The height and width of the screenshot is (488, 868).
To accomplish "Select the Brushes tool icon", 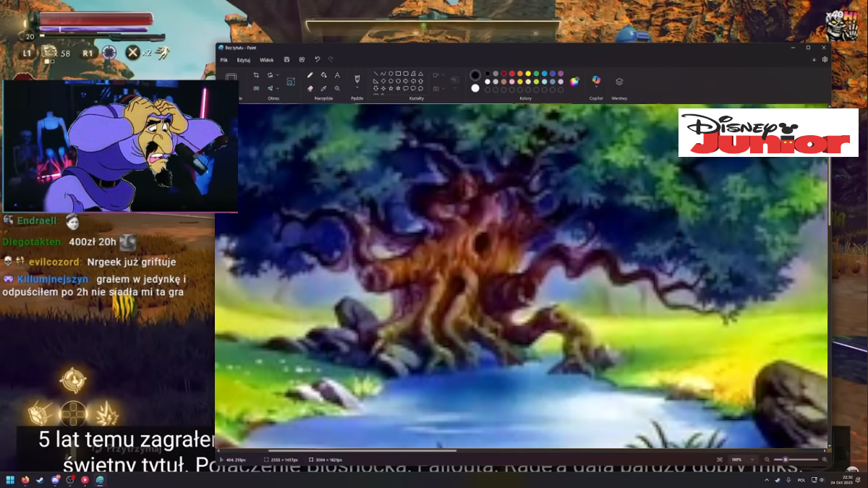I will (x=357, y=78).
